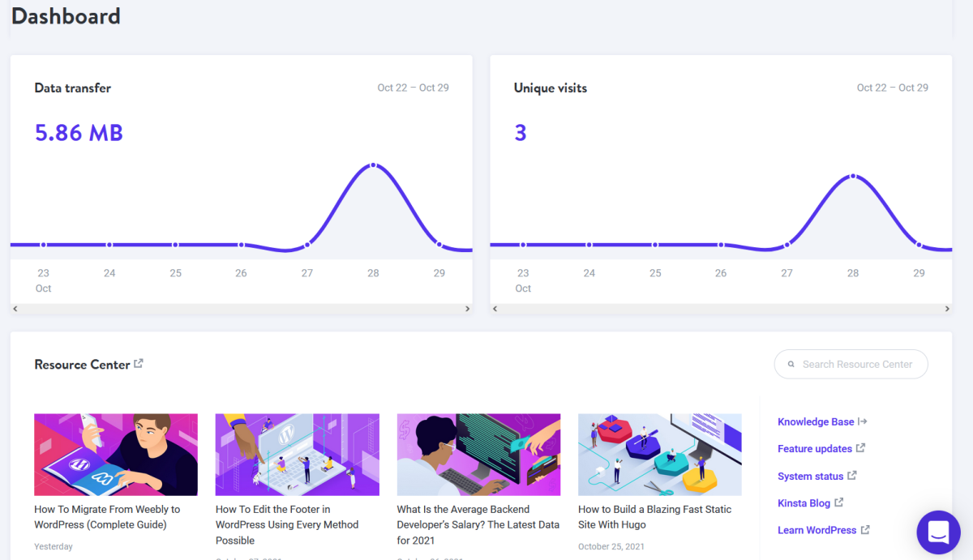This screenshot has width=973, height=560.
Task: Click the Knowledge Base arrow icon
Action: click(863, 421)
